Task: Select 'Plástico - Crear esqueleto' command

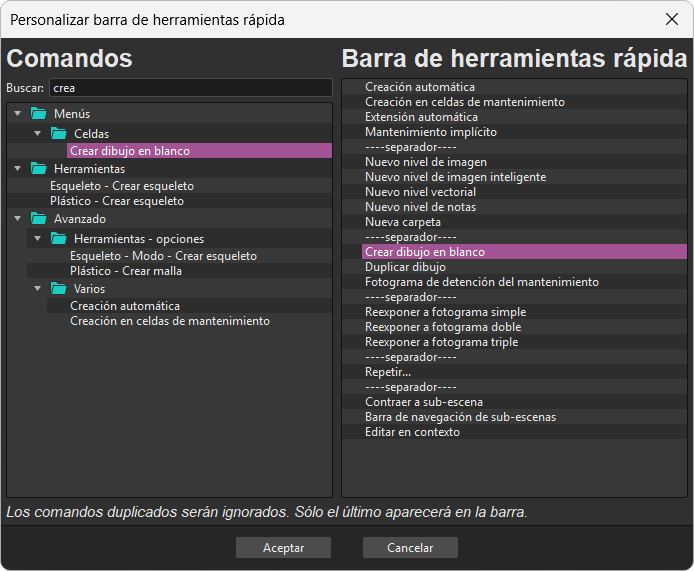Action: (117, 201)
